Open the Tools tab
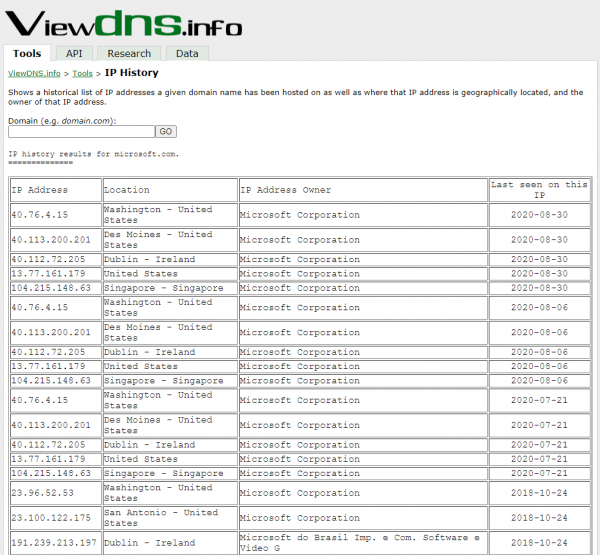 tap(28, 53)
